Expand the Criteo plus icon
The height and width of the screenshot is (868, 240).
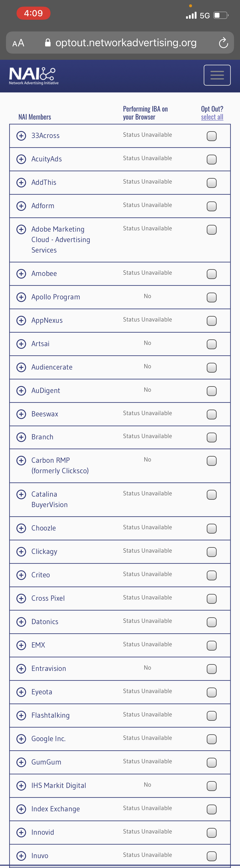(21, 575)
